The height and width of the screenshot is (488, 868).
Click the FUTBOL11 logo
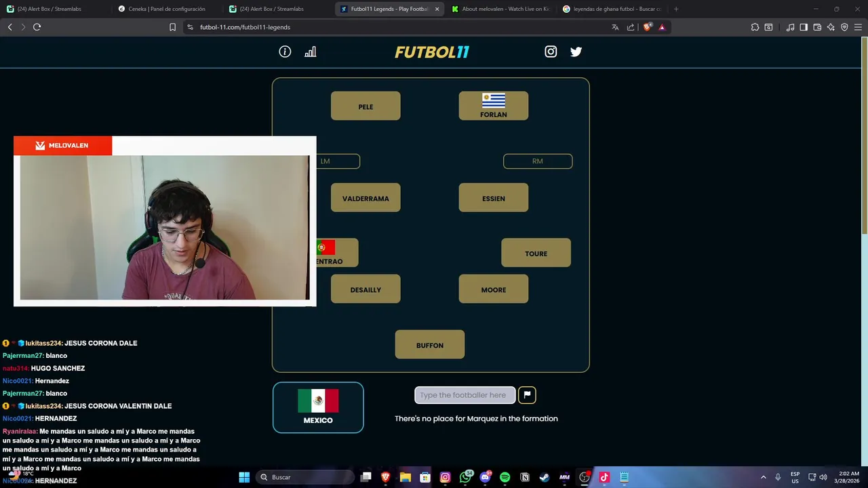(x=432, y=52)
